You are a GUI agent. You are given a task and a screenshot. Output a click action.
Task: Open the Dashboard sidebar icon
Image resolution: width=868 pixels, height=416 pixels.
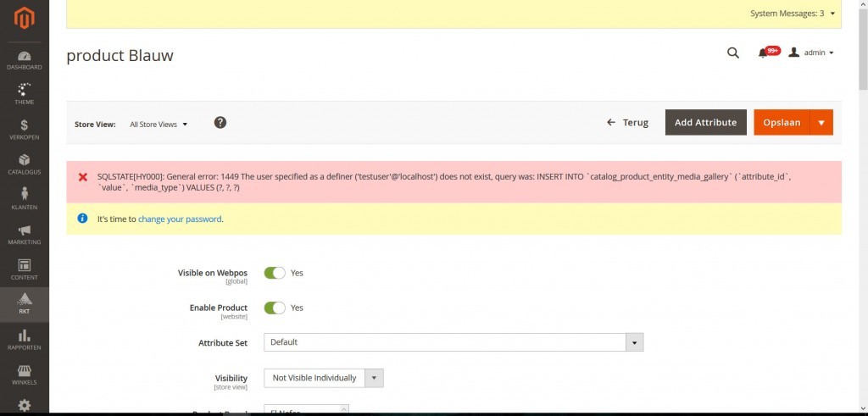(25, 60)
